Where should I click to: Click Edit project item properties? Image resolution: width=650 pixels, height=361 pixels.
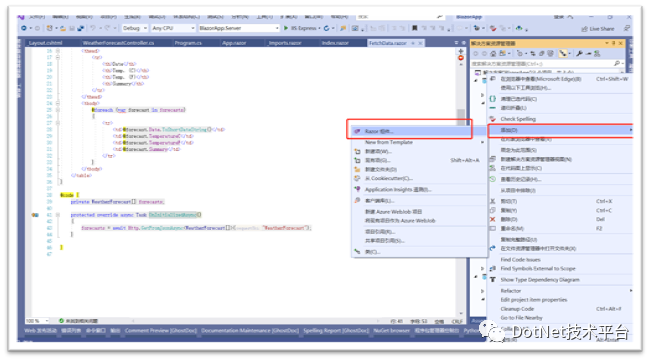coord(560,300)
